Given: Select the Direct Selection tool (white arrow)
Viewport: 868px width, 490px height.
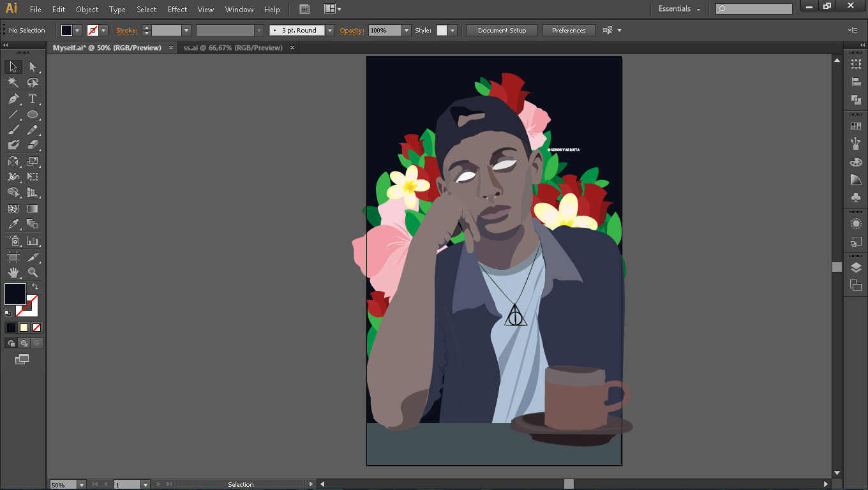Looking at the screenshot, I should pos(33,67).
